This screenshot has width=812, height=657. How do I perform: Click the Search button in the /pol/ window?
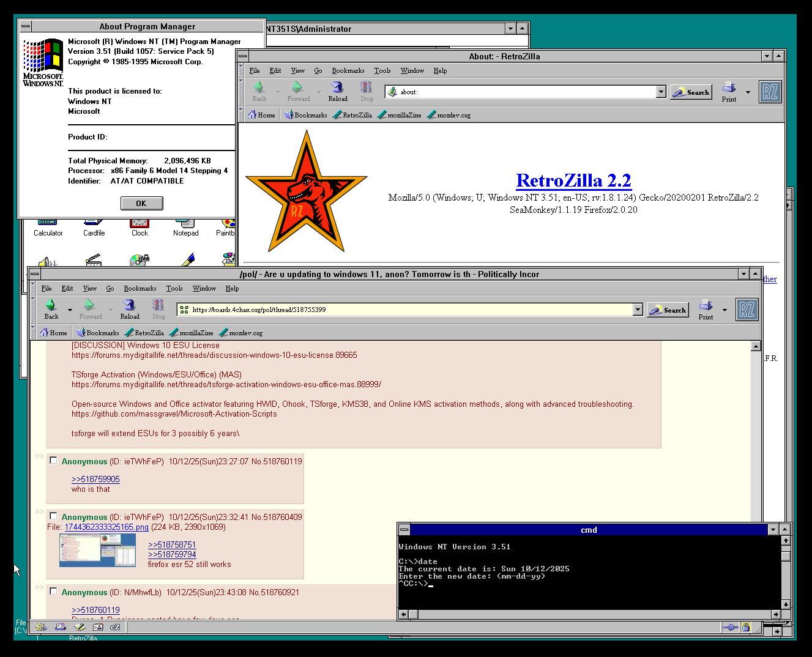pyautogui.click(x=668, y=310)
